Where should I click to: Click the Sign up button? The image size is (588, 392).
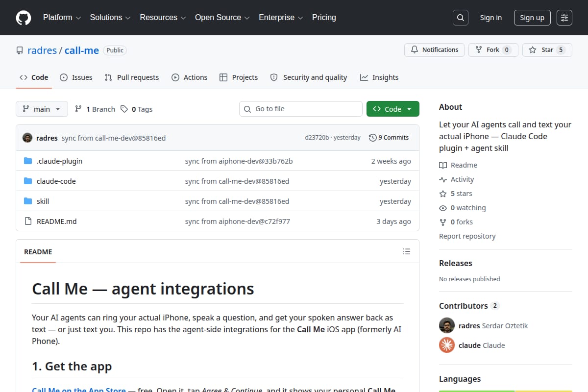point(532,18)
